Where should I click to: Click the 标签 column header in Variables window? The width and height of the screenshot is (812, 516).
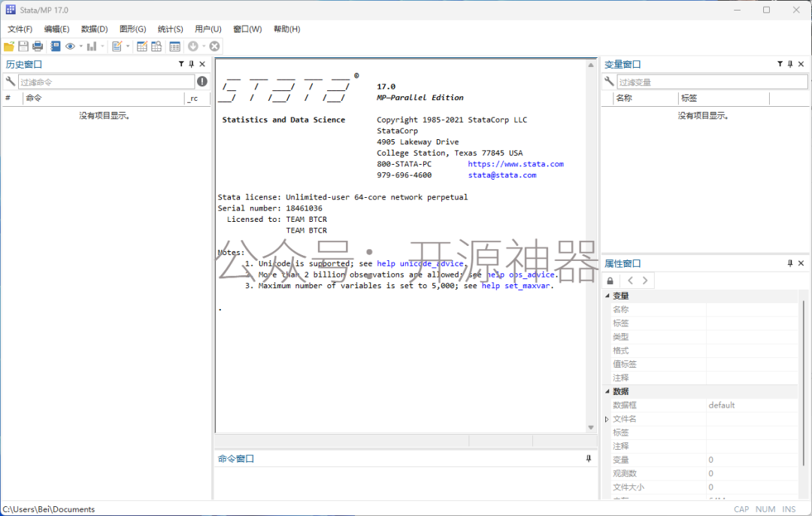tap(724, 98)
